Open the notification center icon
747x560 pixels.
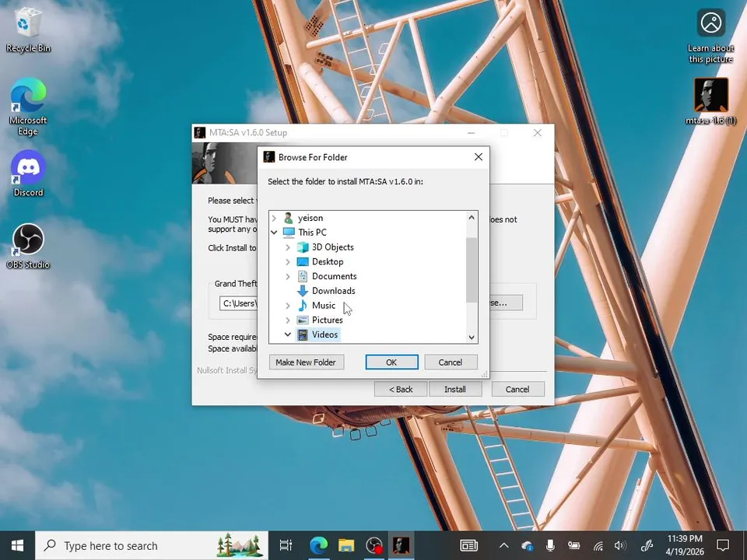point(723,546)
